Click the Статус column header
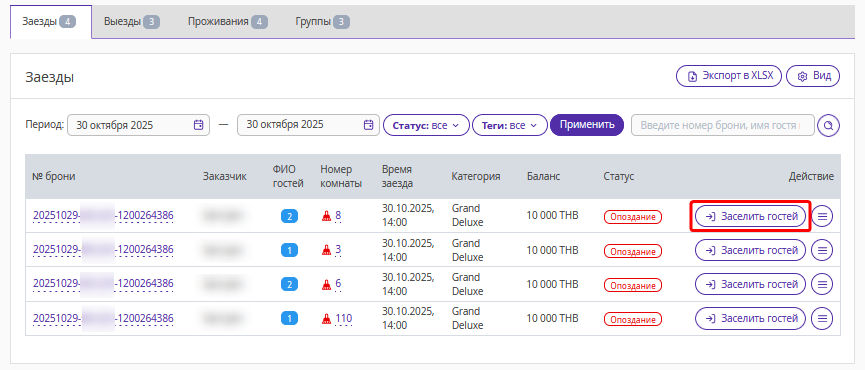The width and height of the screenshot is (865, 370). point(619,176)
